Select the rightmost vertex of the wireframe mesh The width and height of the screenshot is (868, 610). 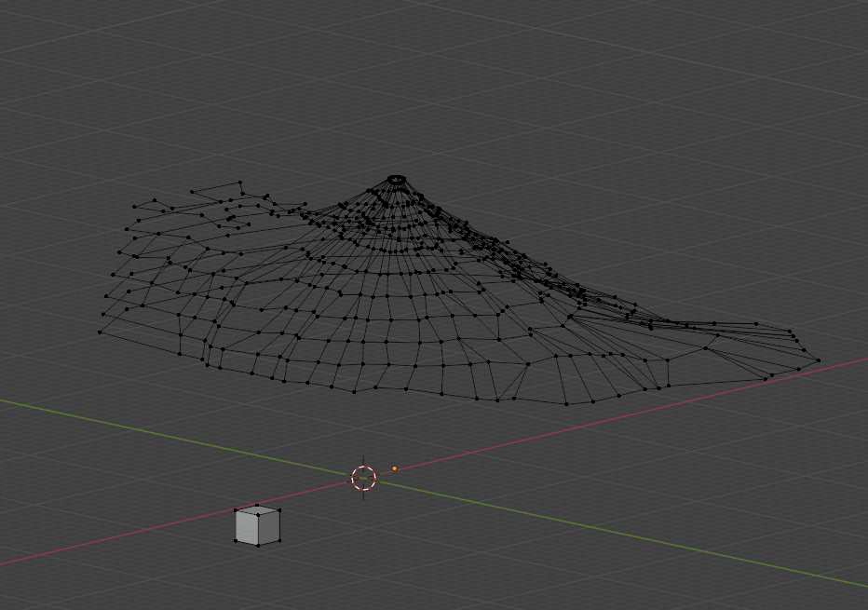coord(819,360)
